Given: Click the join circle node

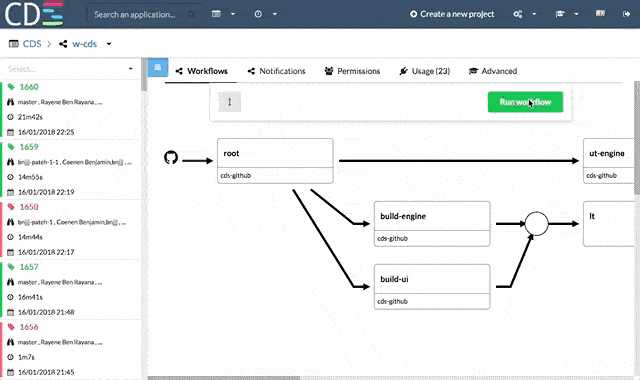Looking at the screenshot, I should coord(536,224).
